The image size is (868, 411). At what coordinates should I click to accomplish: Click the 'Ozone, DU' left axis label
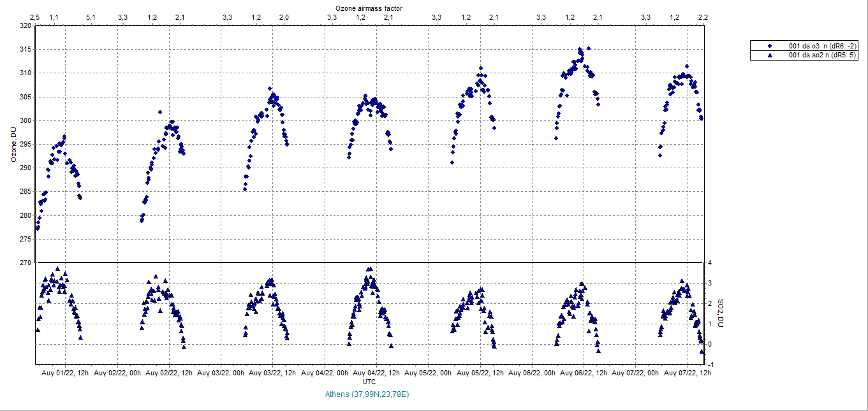pos(13,144)
